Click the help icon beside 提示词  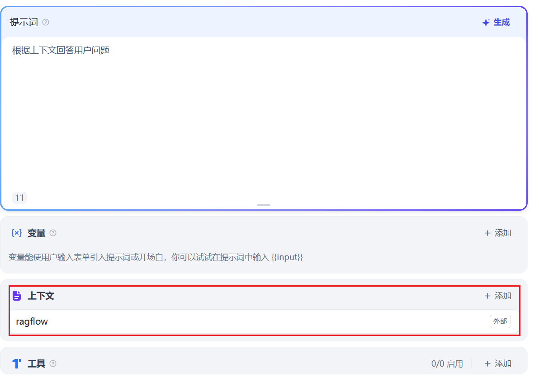[46, 22]
